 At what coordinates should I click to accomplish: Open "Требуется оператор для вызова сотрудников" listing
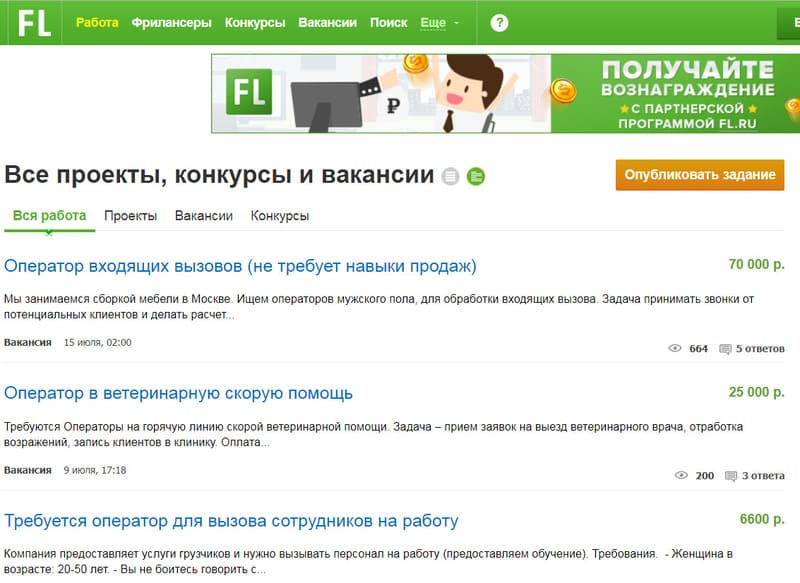tap(231, 521)
